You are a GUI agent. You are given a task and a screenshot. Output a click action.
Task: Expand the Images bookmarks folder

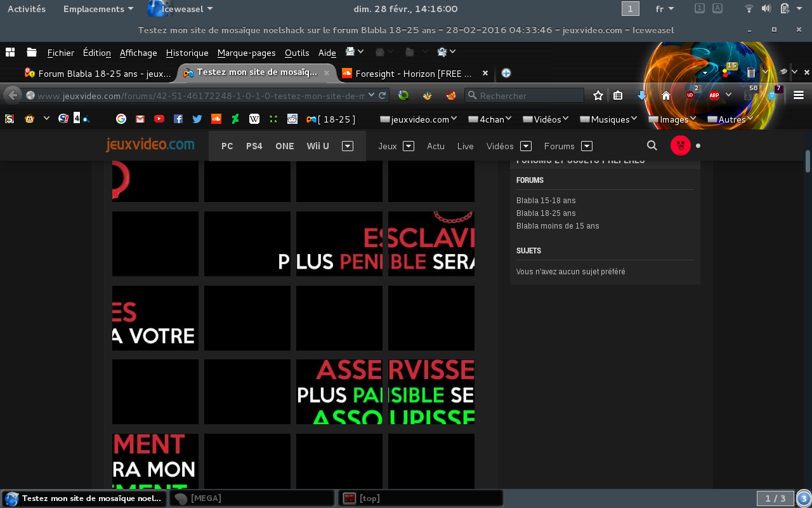[672, 119]
